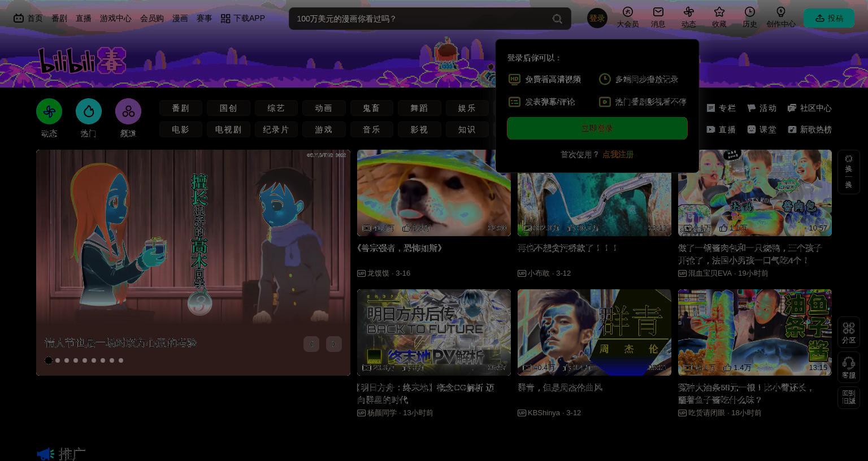
Task: Open 历史 history clock icon
Action: [x=750, y=12]
